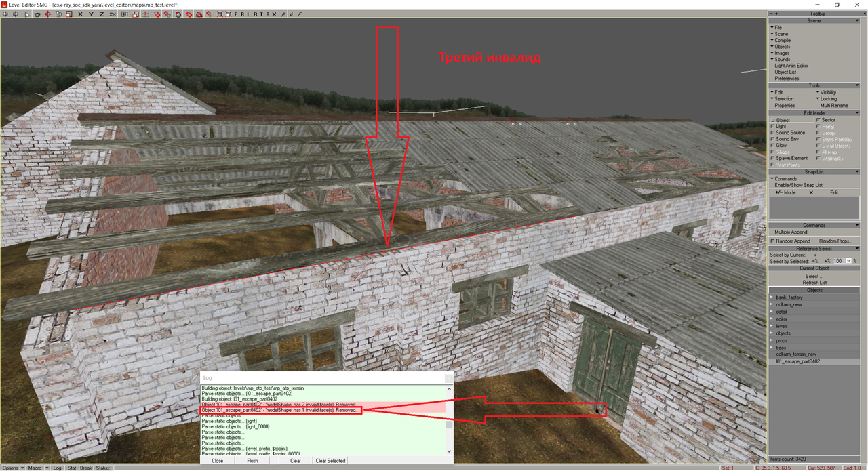Screen dimensions: 868x471
Task: Switch to the Back view (B)
Action: [242, 14]
